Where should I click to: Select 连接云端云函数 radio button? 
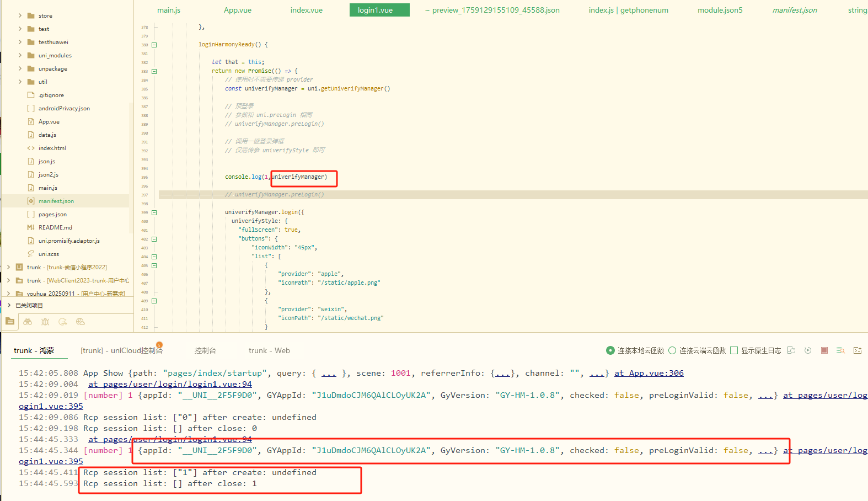pos(672,350)
